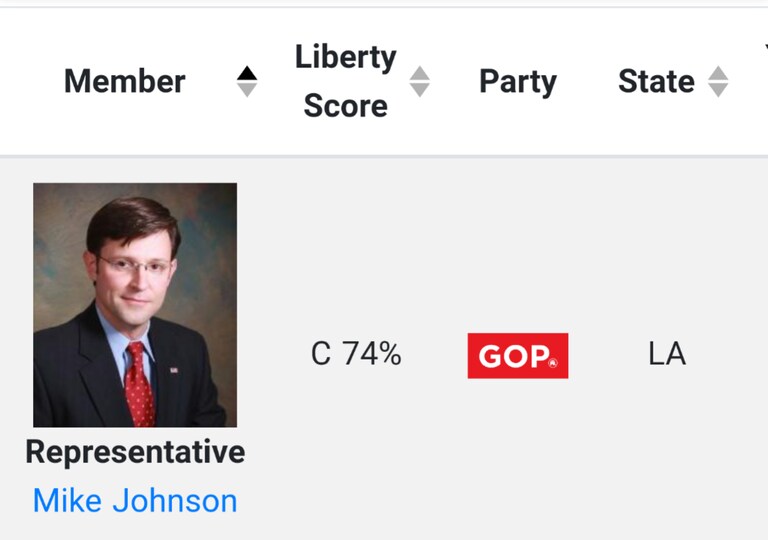The width and height of the screenshot is (768, 540).
Task: Click the red polka-dot tie in the photo
Action: click(x=140, y=385)
